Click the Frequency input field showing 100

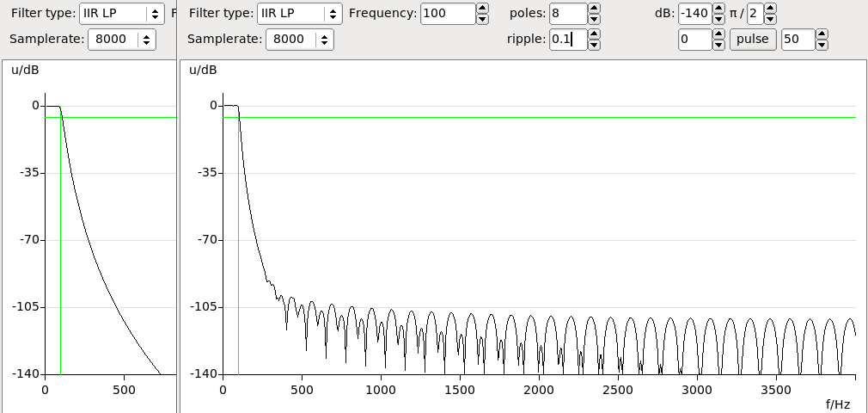pyautogui.click(x=448, y=13)
